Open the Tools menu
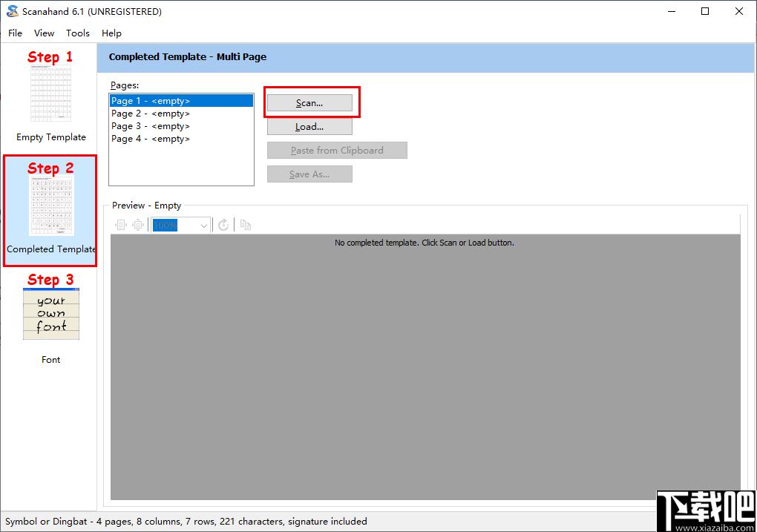The width and height of the screenshot is (757, 532). tap(78, 33)
